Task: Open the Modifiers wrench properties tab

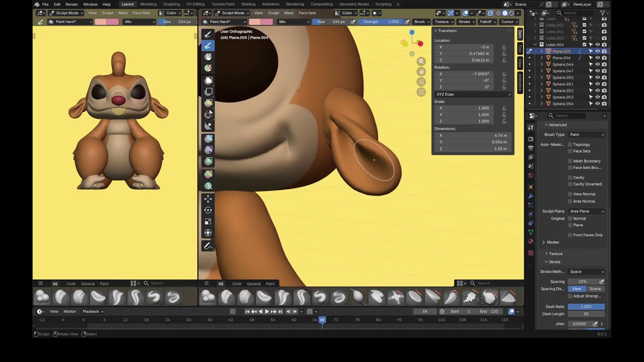Action: [530, 196]
